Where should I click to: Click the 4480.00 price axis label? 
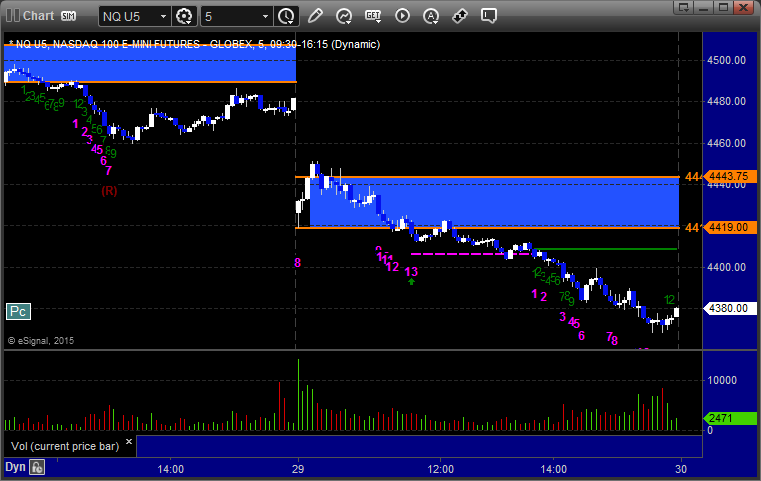727,101
